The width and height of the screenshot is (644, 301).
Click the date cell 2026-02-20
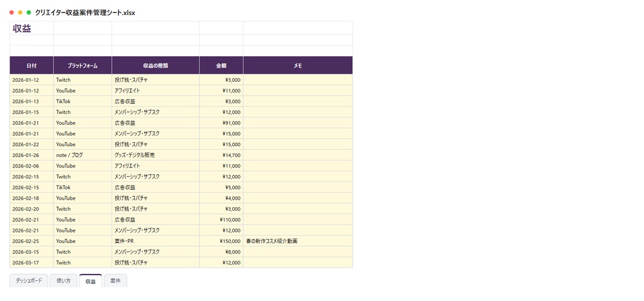point(31,209)
